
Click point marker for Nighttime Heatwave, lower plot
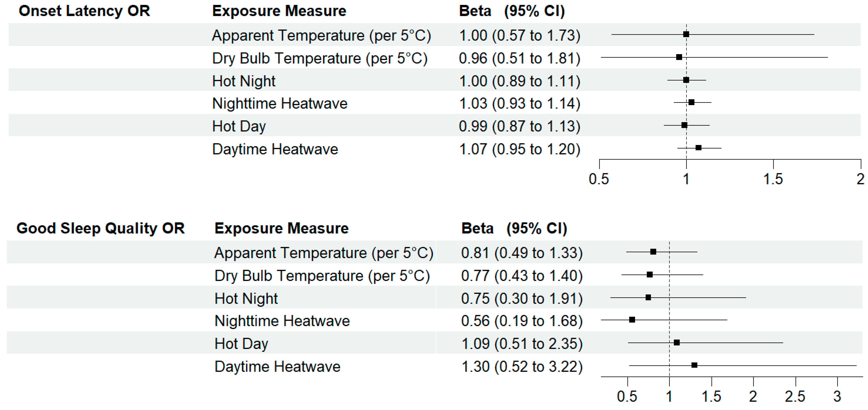632,320
